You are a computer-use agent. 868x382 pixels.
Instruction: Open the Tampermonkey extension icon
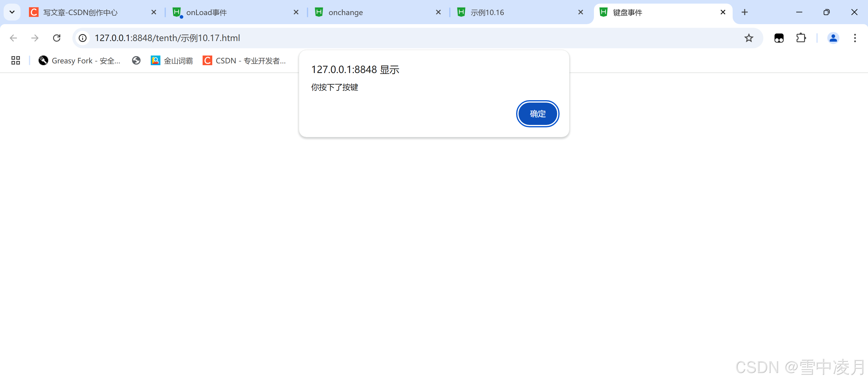[779, 38]
